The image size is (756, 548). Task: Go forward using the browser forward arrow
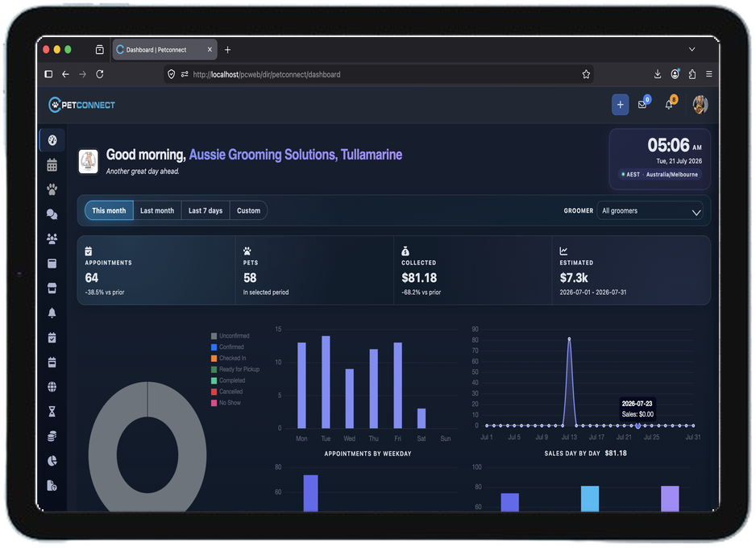82,74
